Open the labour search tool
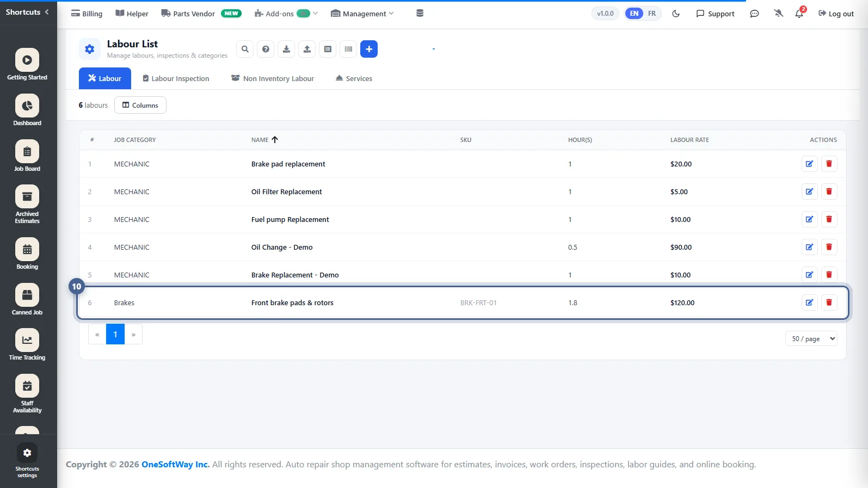Viewport: 868px width, 488px height. click(245, 49)
